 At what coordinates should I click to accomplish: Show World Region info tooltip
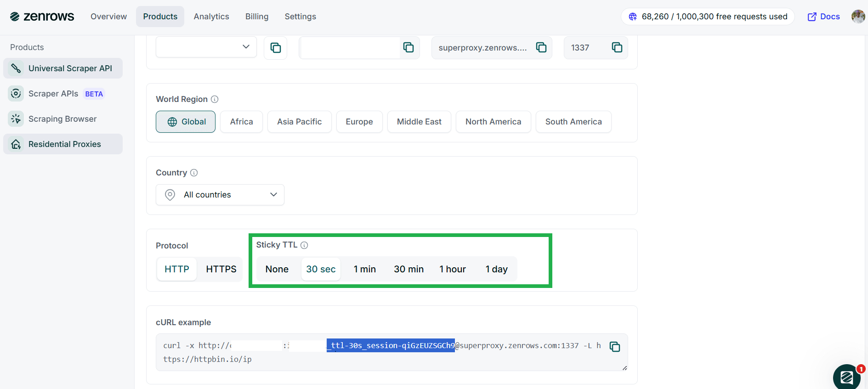point(215,99)
